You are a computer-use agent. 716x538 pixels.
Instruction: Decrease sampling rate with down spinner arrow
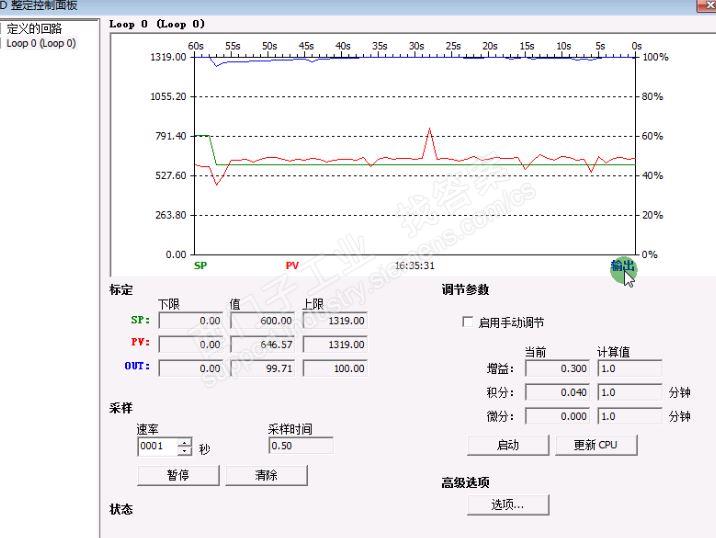point(184,451)
